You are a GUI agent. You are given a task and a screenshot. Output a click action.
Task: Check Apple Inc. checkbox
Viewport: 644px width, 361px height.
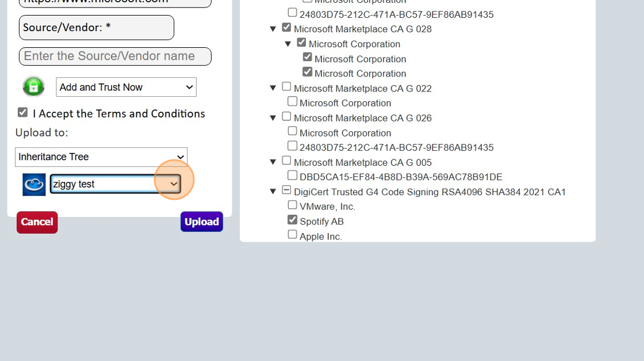[292, 233]
